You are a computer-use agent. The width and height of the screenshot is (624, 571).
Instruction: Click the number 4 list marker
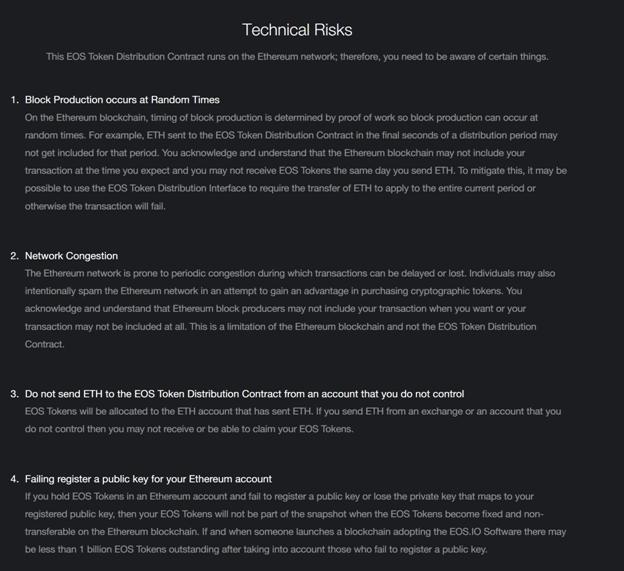pos(15,479)
